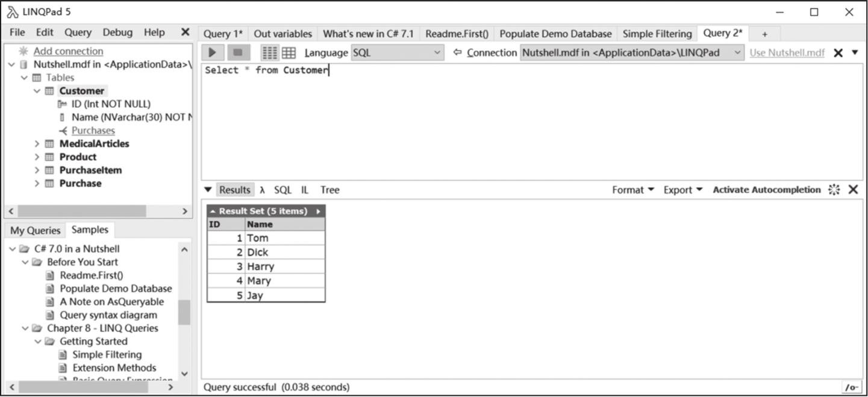Viewport: 868px width, 397px height.
Task: Click the Purchases link in Customer table
Action: click(x=93, y=131)
